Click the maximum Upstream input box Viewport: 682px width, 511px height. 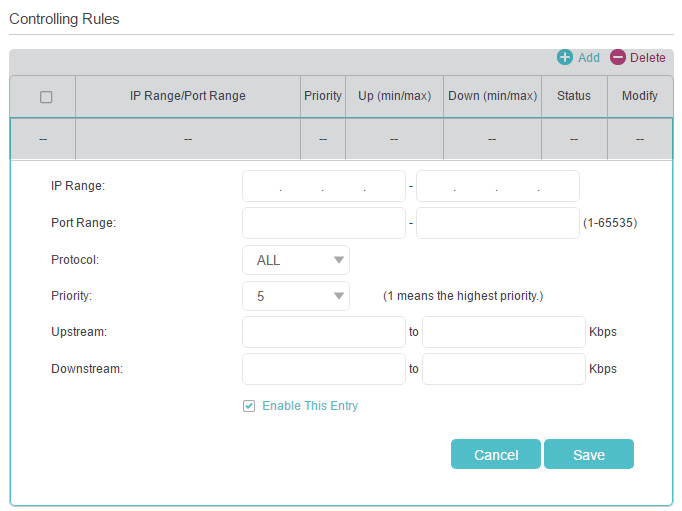503,332
